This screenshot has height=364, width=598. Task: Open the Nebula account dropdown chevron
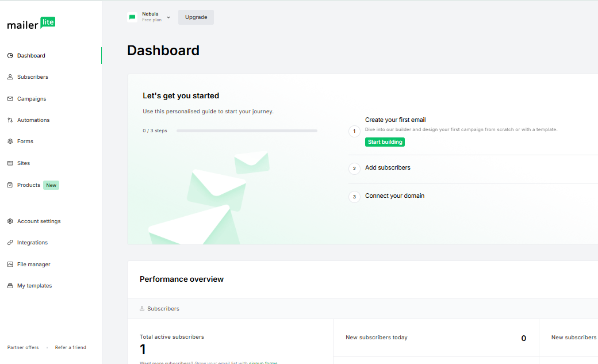168,17
